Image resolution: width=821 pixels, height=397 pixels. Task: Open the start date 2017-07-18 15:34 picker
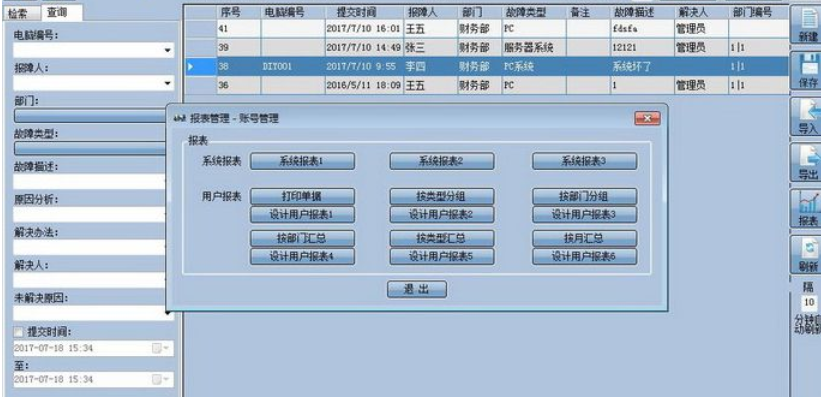[160, 348]
